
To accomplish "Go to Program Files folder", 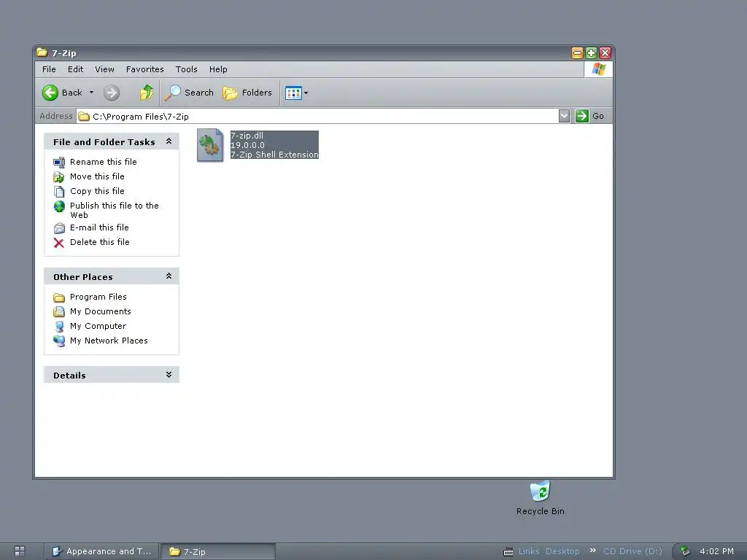I will (x=98, y=297).
